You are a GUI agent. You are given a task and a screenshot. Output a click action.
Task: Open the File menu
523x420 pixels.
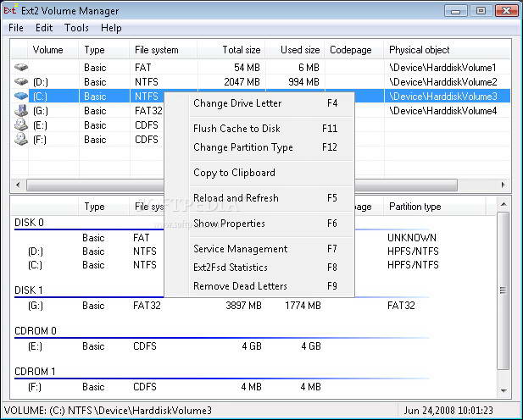pyautogui.click(x=16, y=28)
